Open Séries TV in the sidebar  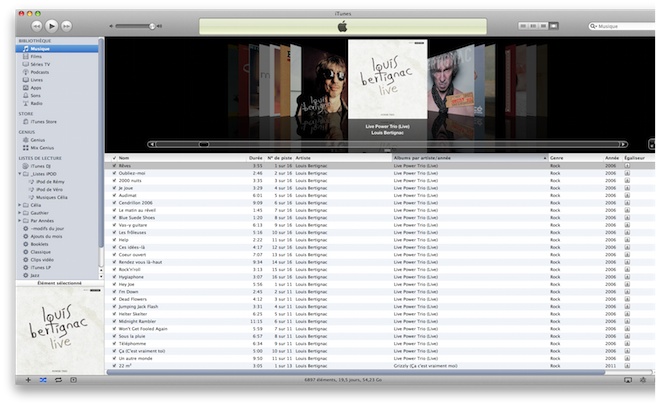coord(57,64)
